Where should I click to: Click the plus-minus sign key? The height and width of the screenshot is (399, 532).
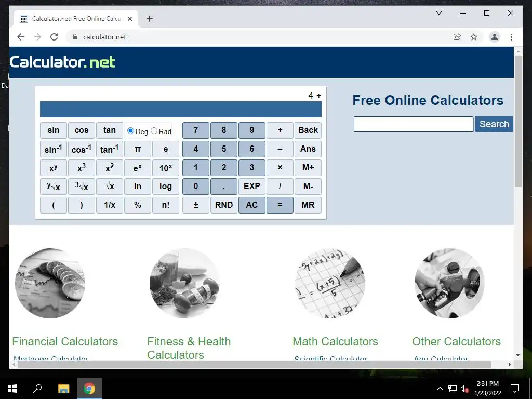196,205
